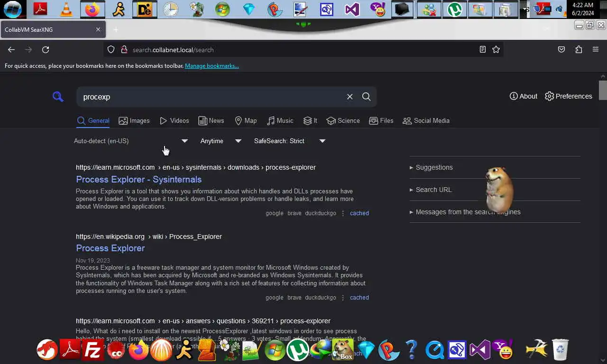Select the Science category tab
This screenshot has height=364, width=607.
pos(343,120)
